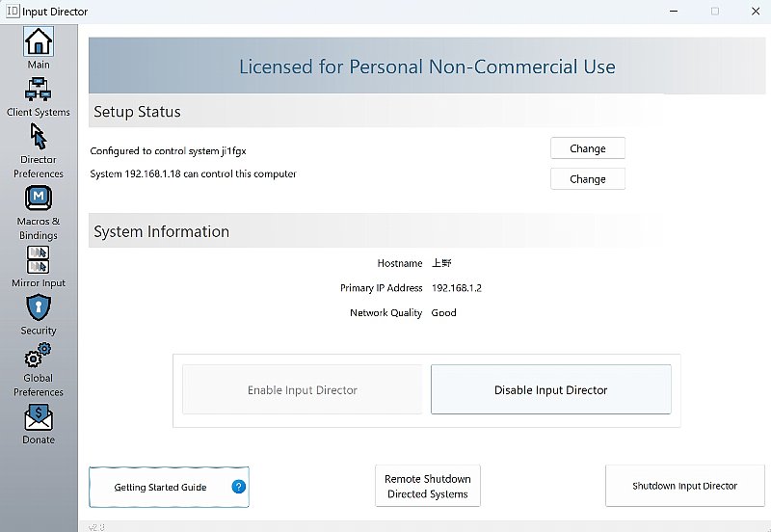Click the greyed Enable Input Director button
The height and width of the screenshot is (532, 771).
click(x=303, y=390)
